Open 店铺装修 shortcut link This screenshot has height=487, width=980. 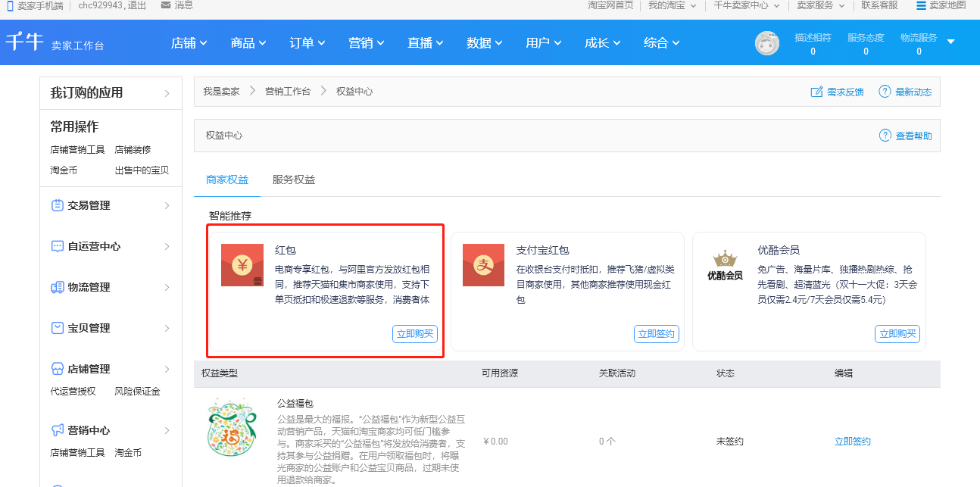click(133, 150)
